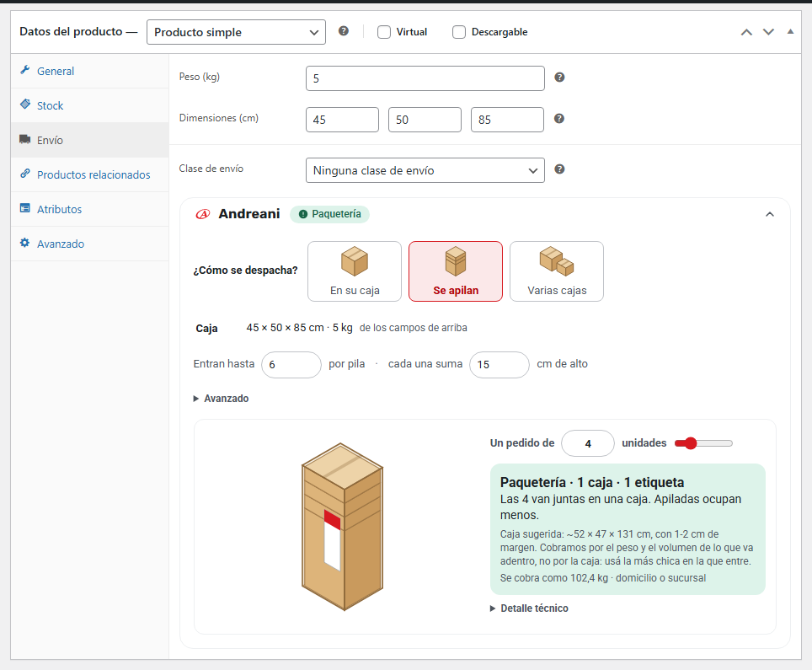Click the Peso (kg) input field
This screenshot has width=812, height=670.
[425, 78]
